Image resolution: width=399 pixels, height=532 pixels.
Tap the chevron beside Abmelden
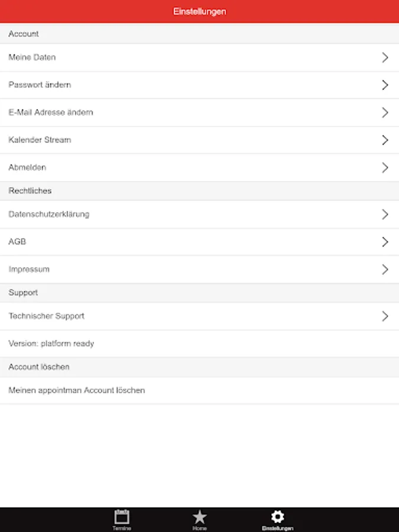click(385, 167)
